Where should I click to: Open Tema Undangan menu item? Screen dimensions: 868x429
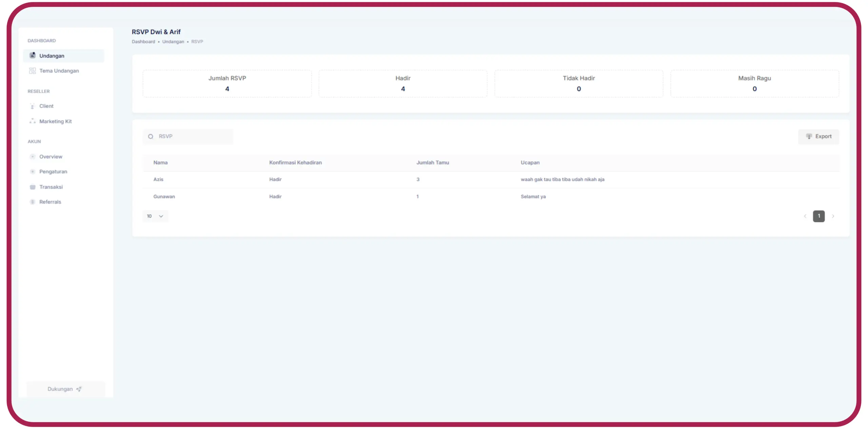[59, 70]
